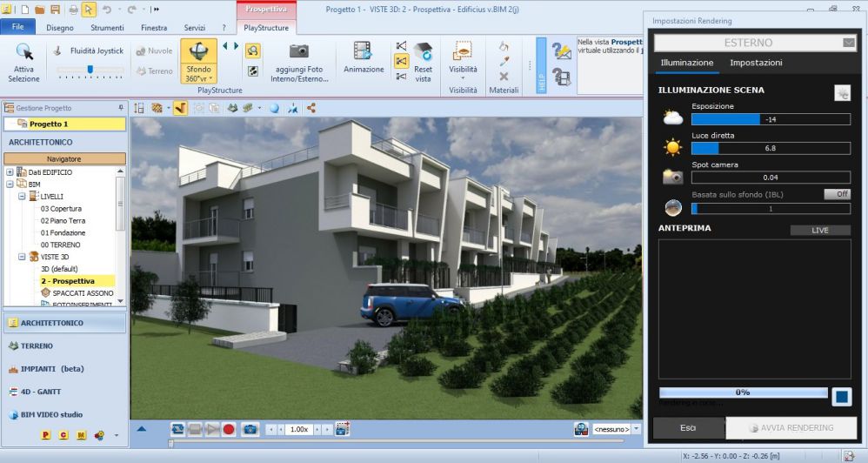The width and height of the screenshot is (868, 463).
Task: Open the Strumenti ribbon tab
Action: 107,28
